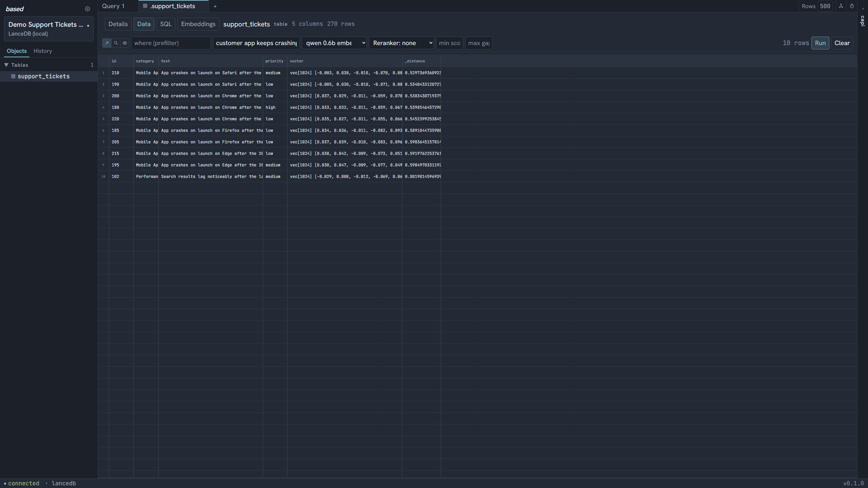Click the connected status indicator

(x=22, y=483)
